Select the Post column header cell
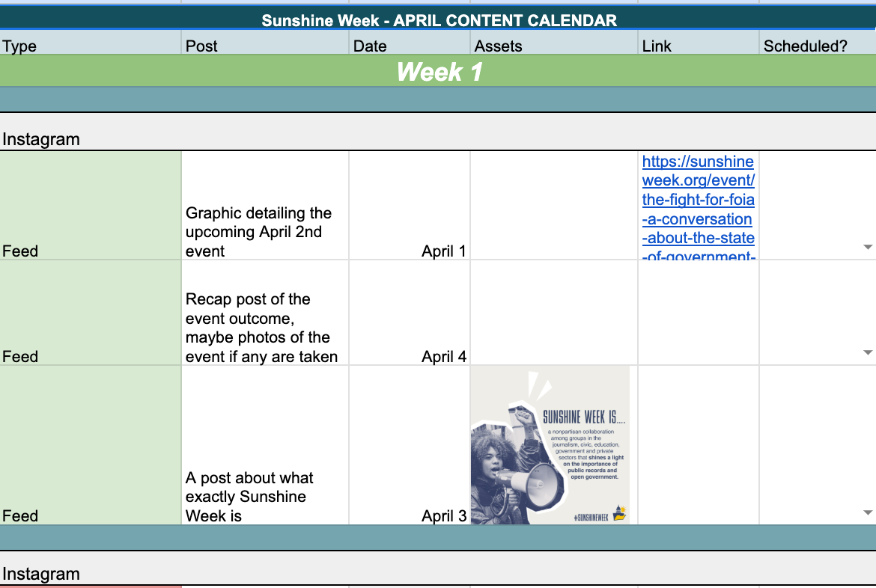876x588 pixels. point(265,46)
